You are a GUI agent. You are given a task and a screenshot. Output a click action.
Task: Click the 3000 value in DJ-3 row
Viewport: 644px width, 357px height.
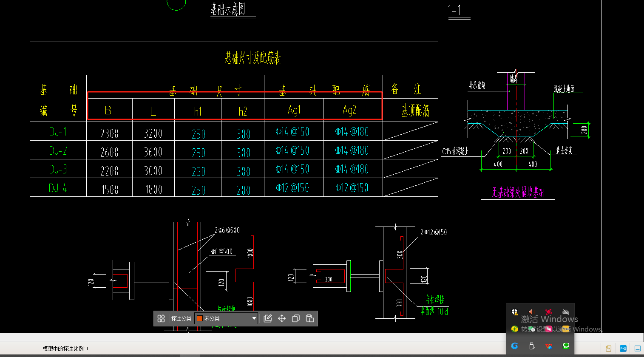click(x=153, y=171)
